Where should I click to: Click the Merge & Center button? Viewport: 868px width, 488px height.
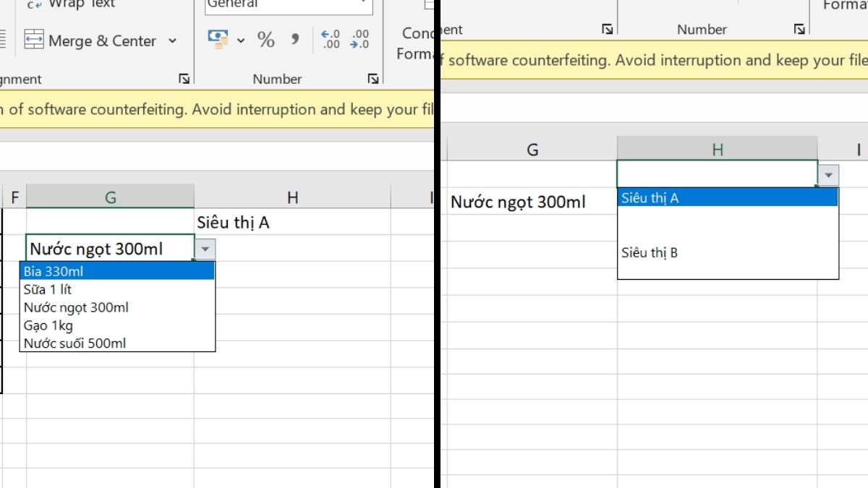[x=90, y=40]
